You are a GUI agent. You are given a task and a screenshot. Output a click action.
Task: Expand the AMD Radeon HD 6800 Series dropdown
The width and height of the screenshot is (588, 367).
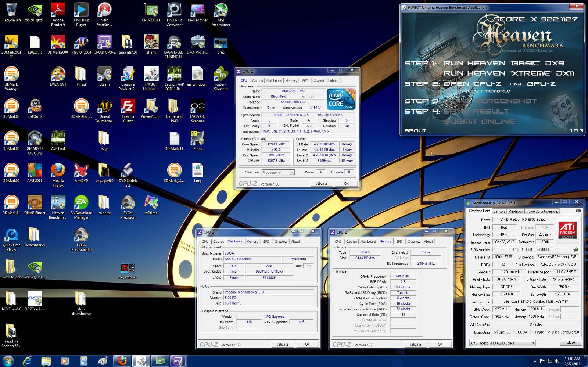click(502, 343)
